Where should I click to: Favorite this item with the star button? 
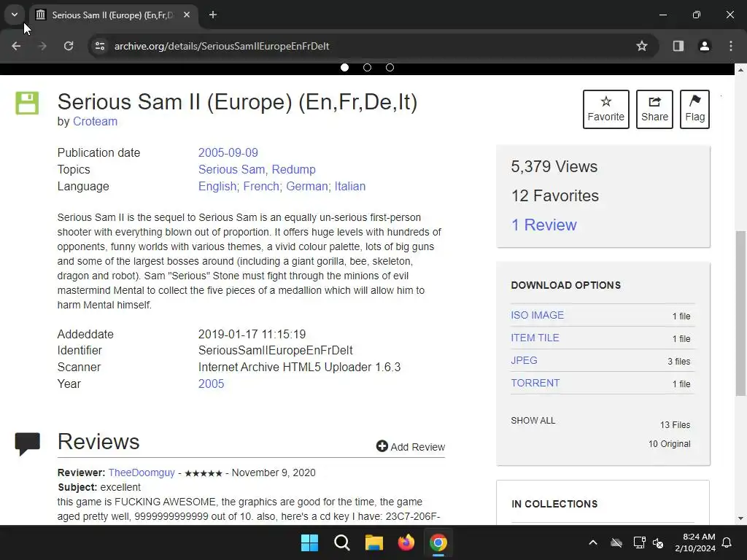(x=605, y=109)
